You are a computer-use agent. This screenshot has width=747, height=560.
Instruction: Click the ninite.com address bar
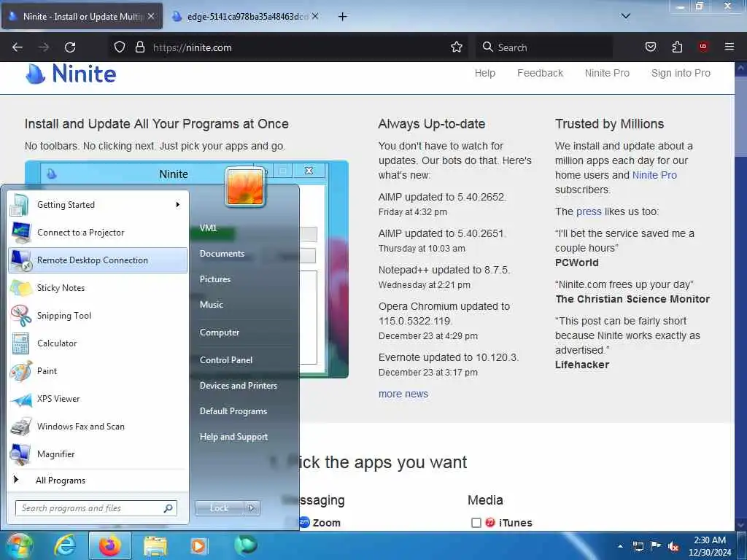(290, 47)
